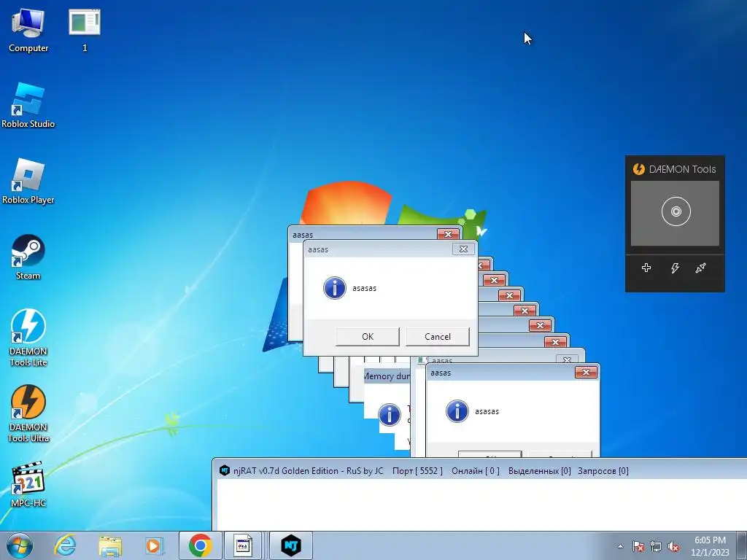Open the DAEMON Tools Ultra shortcut
Viewport: 747px width, 560px height.
tap(28, 413)
